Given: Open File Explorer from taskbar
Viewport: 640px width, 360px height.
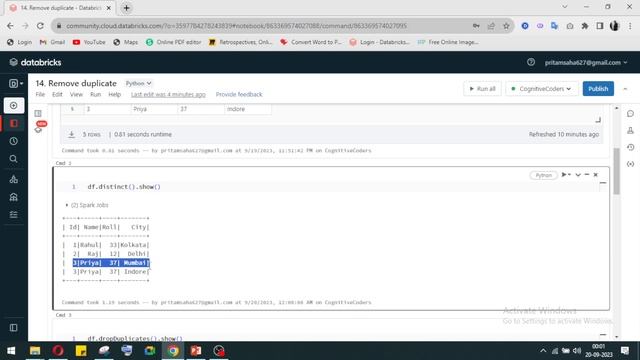Looking at the screenshot, I should point(35,351).
